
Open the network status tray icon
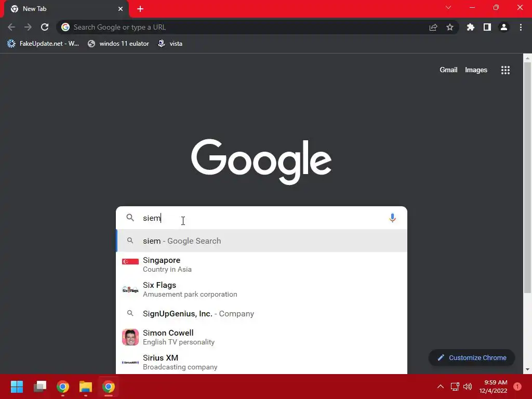click(455, 387)
